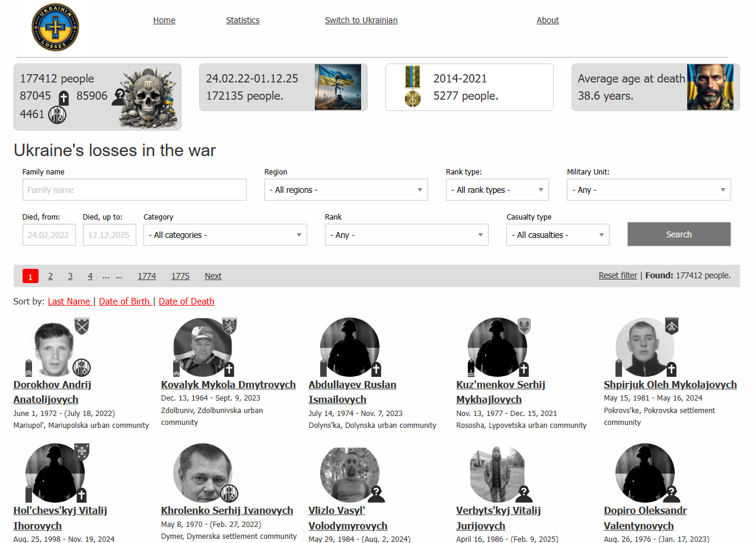Click the Search button
Screen dimensions: 756x543
(x=679, y=234)
